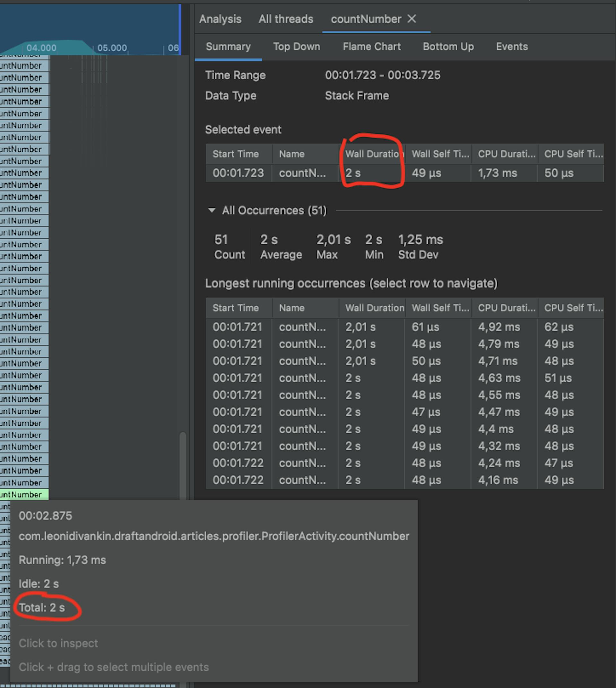Switch to the All threads tab
The height and width of the screenshot is (688, 616).
pyautogui.click(x=285, y=19)
